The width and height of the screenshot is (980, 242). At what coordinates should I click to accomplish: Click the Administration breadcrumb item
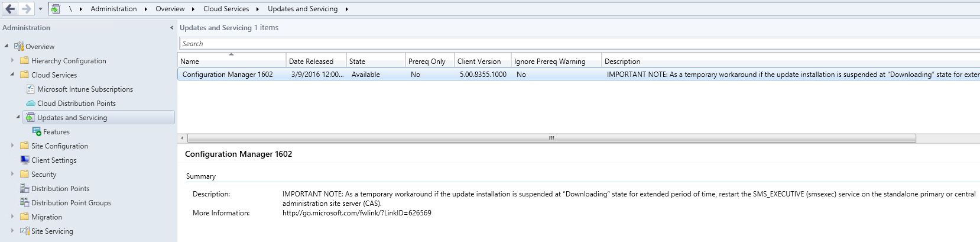113,9
